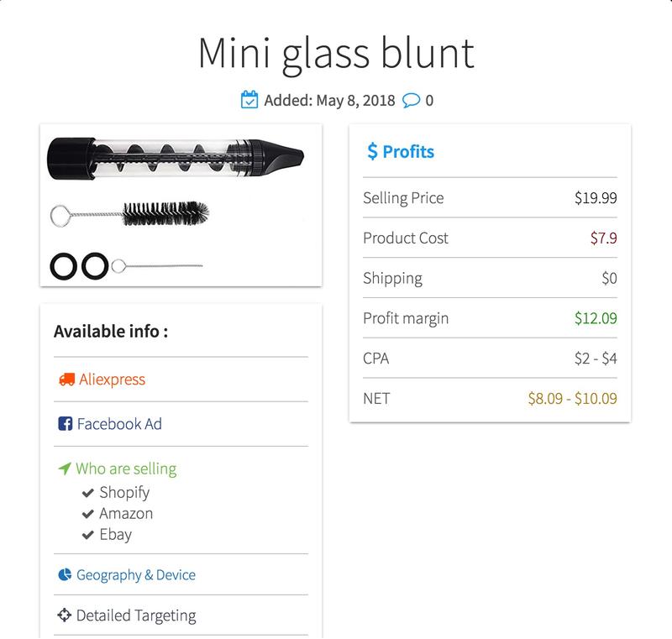The width and height of the screenshot is (672, 639).
Task: Click the dollar sign icon in Profits header
Action: click(x=371, y=151)
